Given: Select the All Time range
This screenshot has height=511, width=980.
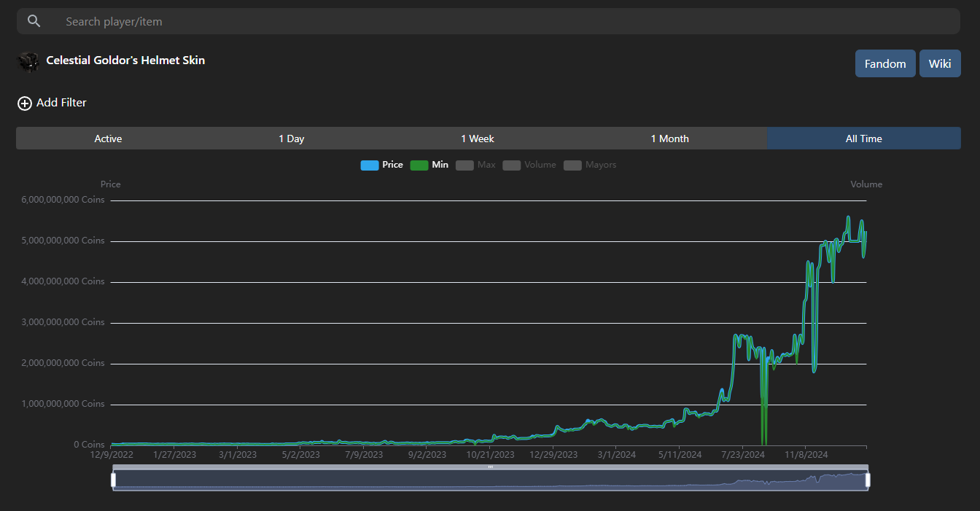Looking at the screenshot, I should (863, 139).
